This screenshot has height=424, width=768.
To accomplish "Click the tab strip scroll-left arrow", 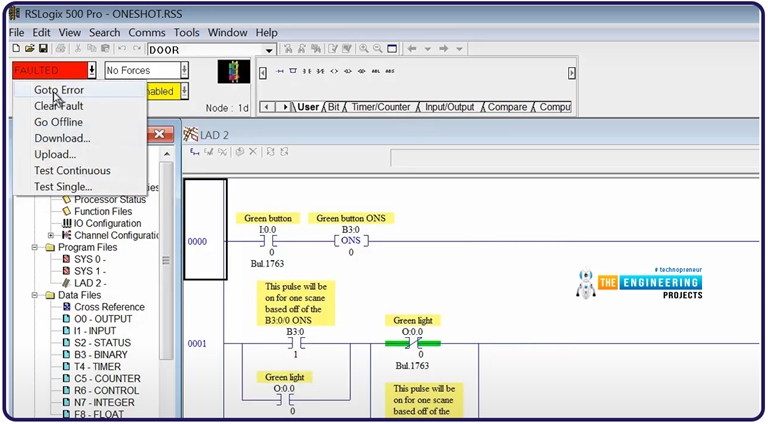I will click(x=267, y=107).
